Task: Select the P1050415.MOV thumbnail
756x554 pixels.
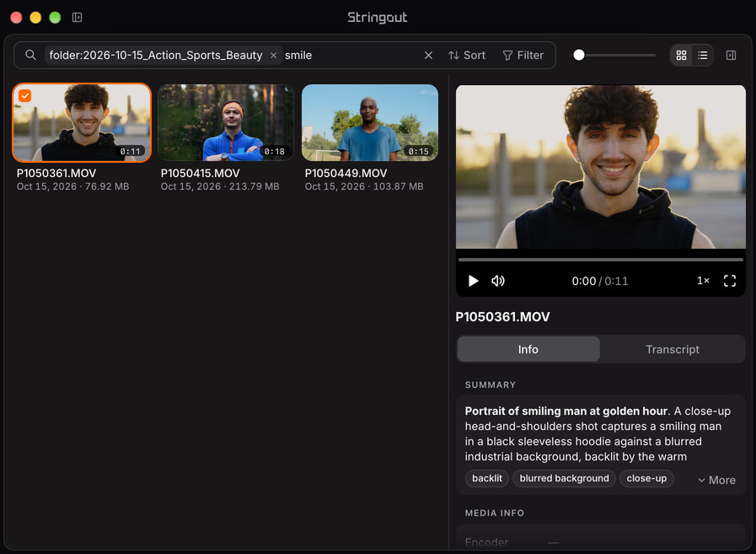Action: click(226, 122)
